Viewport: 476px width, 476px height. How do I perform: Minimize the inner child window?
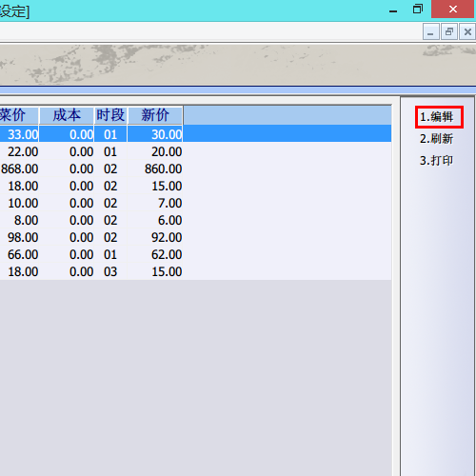pyautogui.click(x=430, y=31)
